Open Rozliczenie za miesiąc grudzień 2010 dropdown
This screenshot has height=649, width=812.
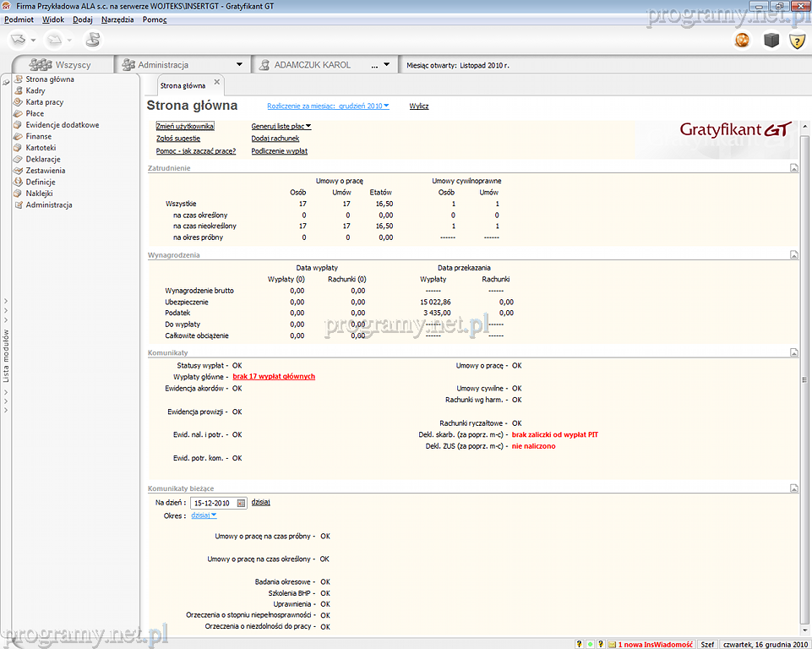[x=328, y=106]
